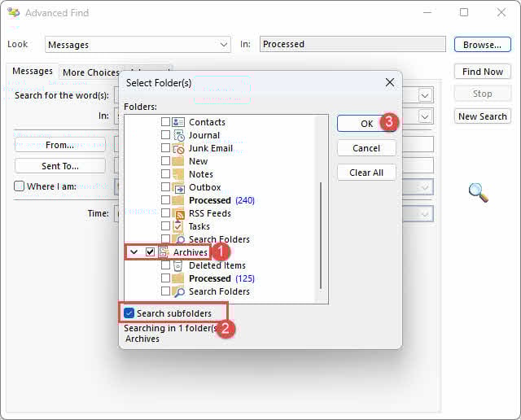Collapse the Archives tree node
This screenshot has height=420, width=521.
point(134,252)
